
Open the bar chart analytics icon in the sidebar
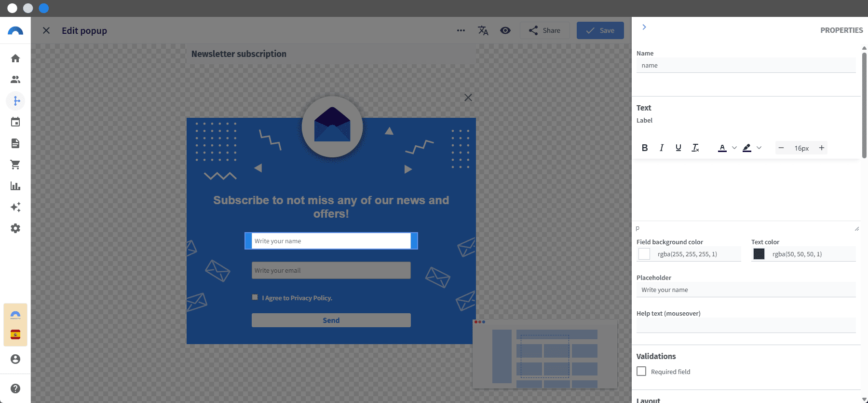coord(15,186)
